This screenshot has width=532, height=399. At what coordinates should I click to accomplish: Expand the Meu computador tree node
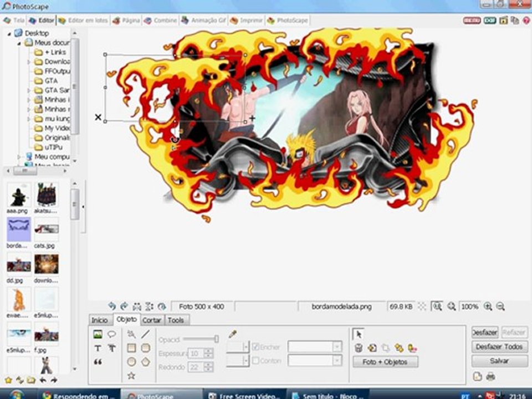click(x=19, y=157)
